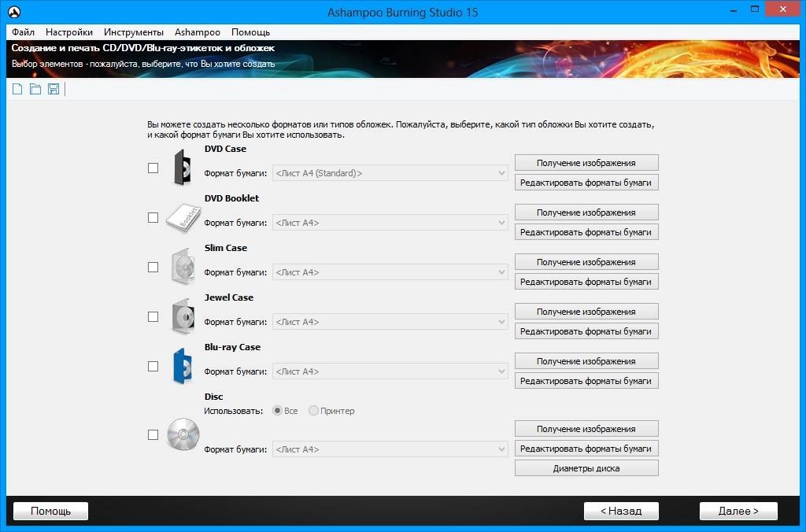Click Получение изображения for Disc

[586, 429]
